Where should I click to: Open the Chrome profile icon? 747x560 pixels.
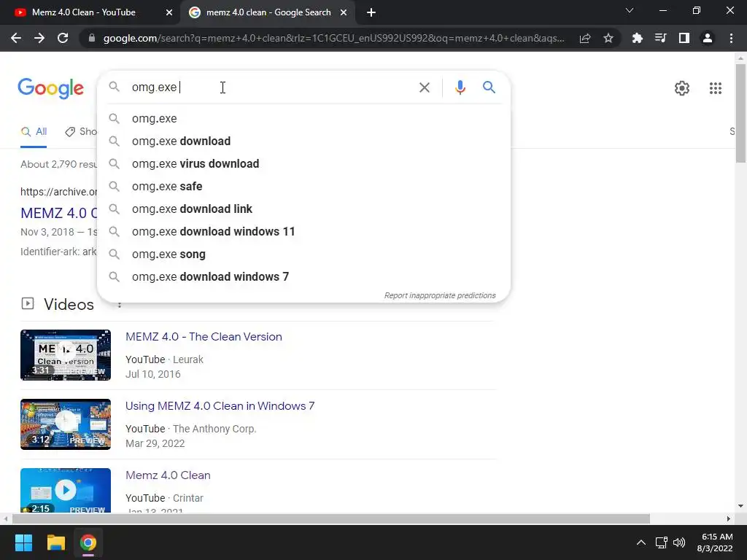[708, 38]
